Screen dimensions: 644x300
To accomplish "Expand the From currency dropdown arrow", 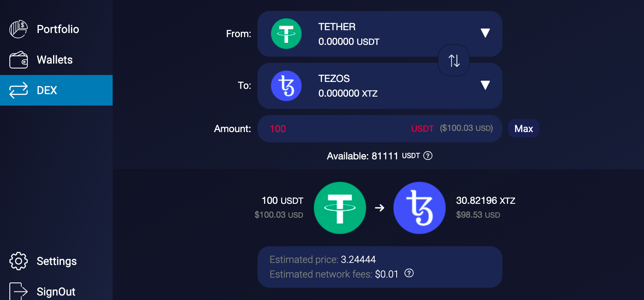I will 485,33.
